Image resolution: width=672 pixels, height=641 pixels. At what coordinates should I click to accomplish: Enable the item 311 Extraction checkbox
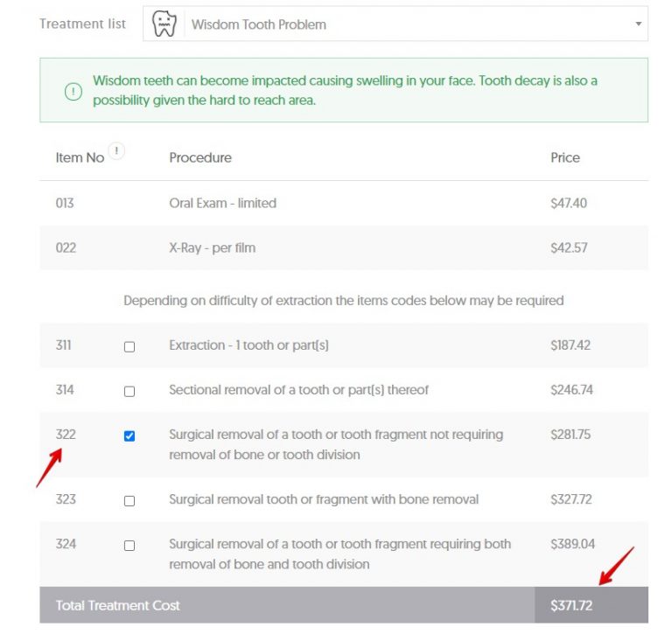(129, 347)
